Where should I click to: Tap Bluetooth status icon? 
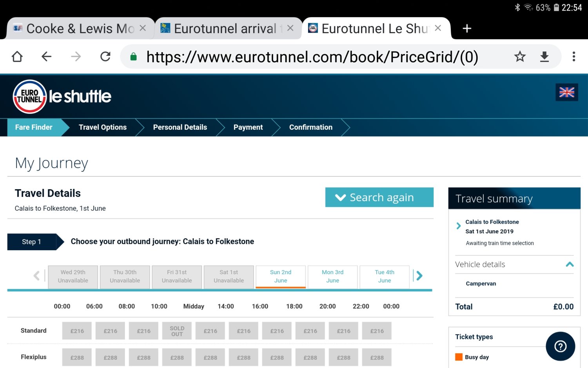click(517, 7)
